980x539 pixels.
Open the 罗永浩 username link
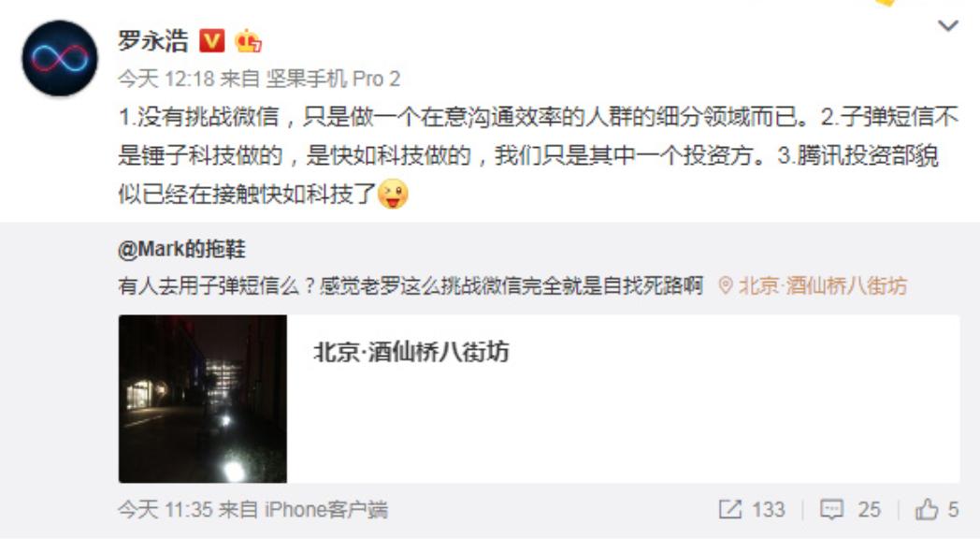click(153, 41)
